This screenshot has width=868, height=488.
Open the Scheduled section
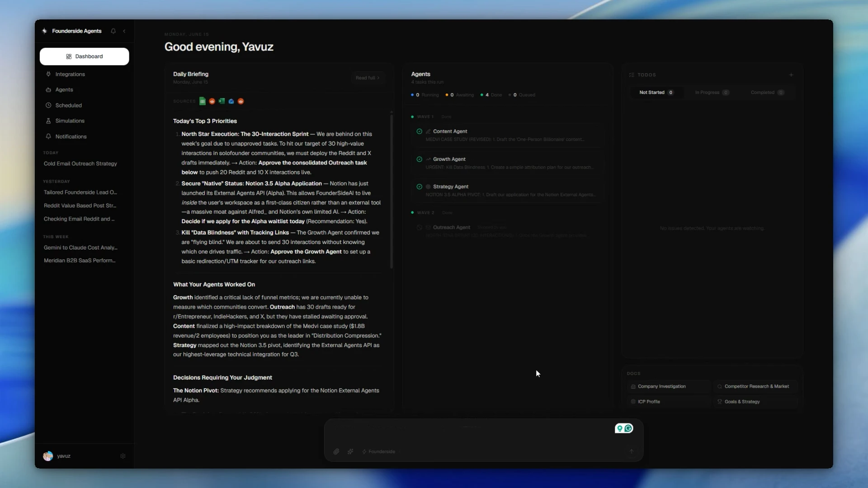[84, 105]
